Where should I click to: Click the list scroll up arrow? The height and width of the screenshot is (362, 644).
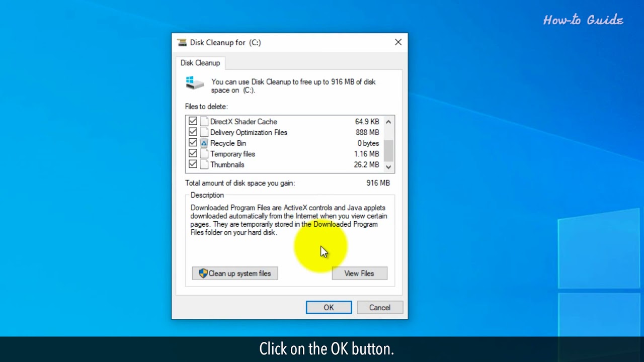click(x=388, y=122)
